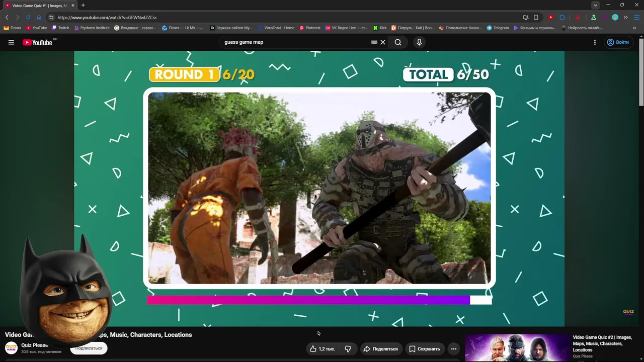Open the browser home page
The image size is (644, 362).
39,17
